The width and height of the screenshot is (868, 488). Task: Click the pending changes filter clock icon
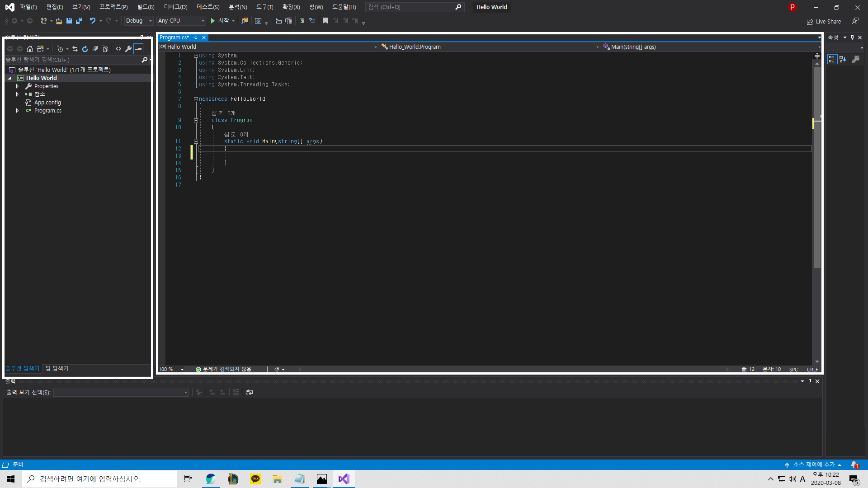pos(60,49)
